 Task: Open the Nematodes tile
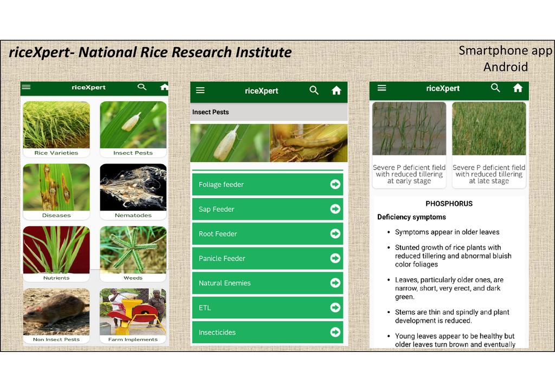pos(133,191)
